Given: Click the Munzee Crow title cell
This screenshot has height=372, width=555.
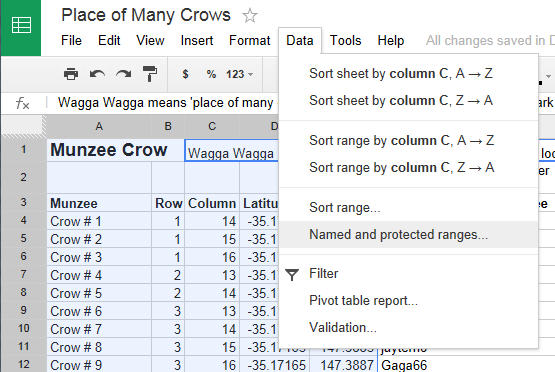Looking at the screenshot, I should pyautogui.click(x=116, y=150).
